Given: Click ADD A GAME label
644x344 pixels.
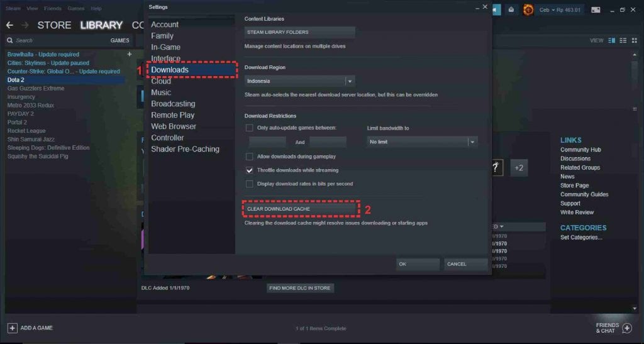Looking at the screenshot, I should (36, 328).
